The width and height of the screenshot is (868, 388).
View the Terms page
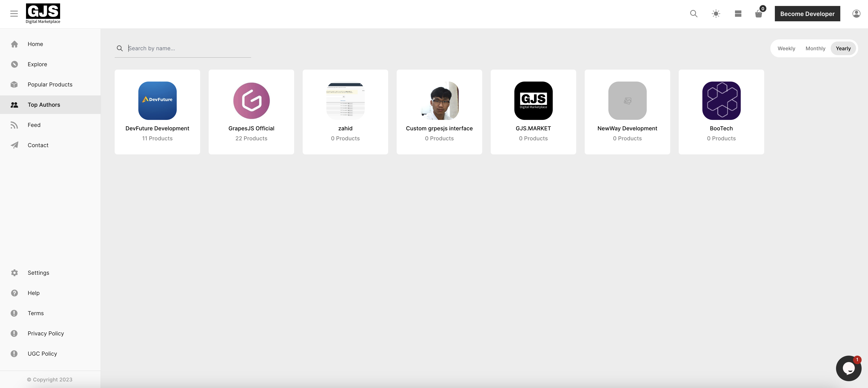coord(50,313)
